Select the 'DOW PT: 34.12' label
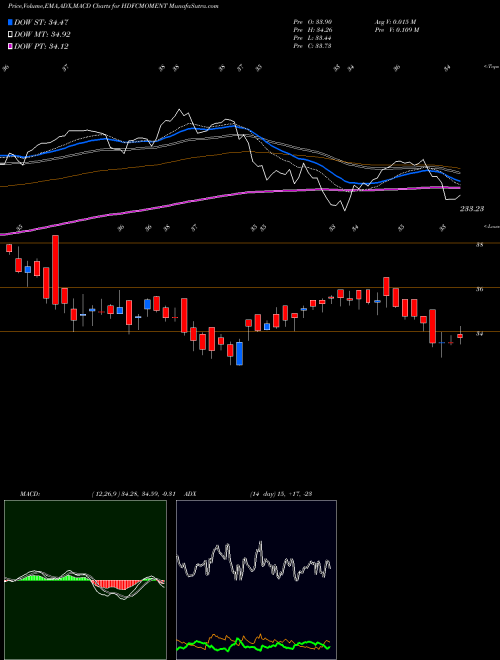 41,46
